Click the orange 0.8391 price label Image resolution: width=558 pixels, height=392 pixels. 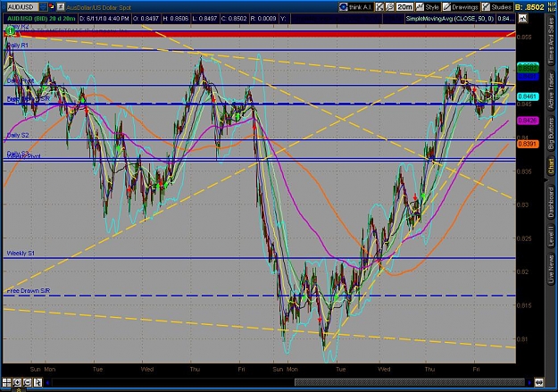(x=528, y=144)
